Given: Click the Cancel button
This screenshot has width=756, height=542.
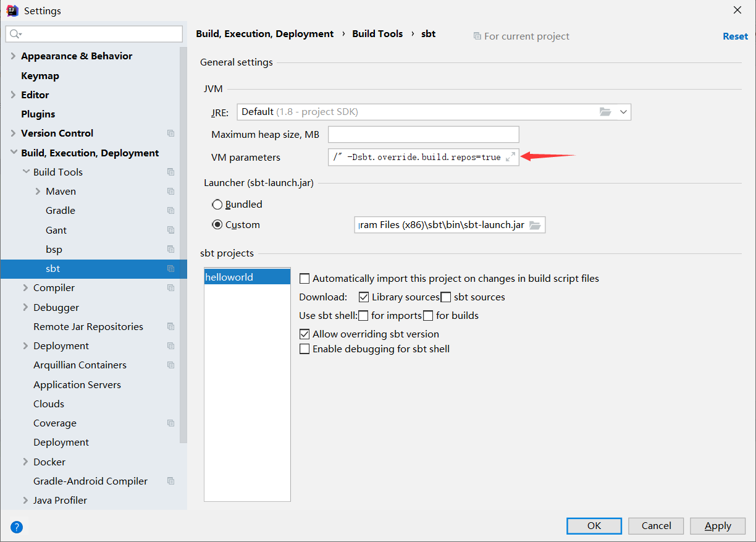Looking at the screenshot, I should coord(656,526).
